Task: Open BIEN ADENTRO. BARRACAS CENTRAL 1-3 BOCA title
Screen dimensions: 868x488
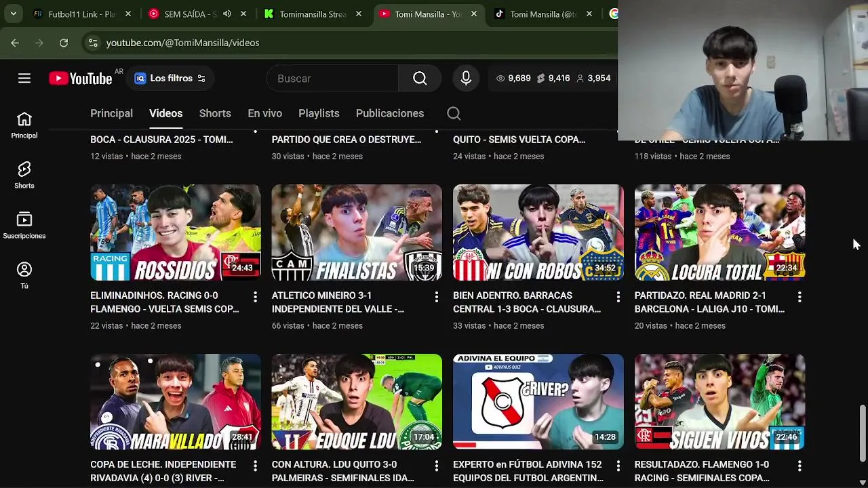Action: [x=527, y=302]
